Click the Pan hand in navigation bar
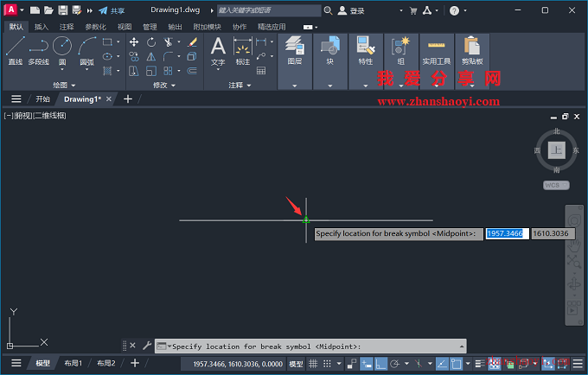This screenshot has height=375, width=588. [x=574, y=246]
